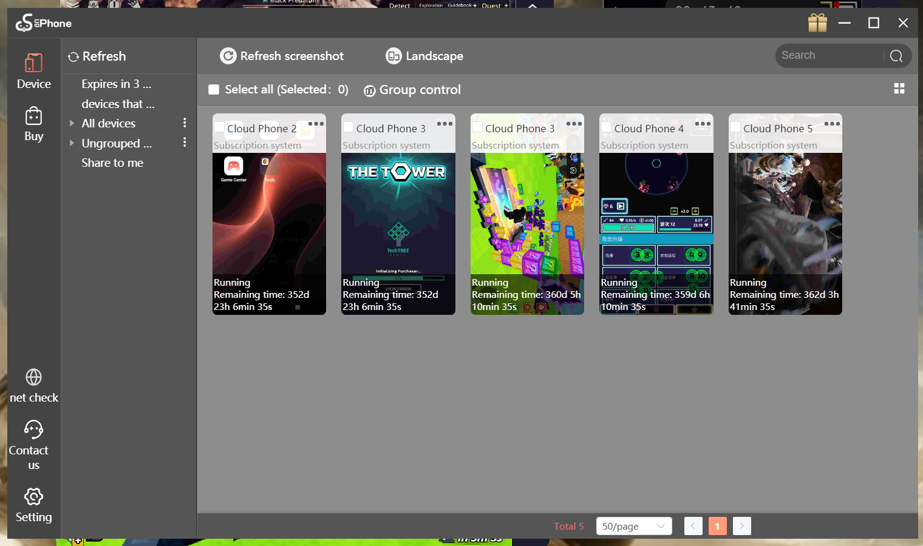Open the All devices three-dot menu
This screenshot has height=546, width=923.
(x=184, y=123)
